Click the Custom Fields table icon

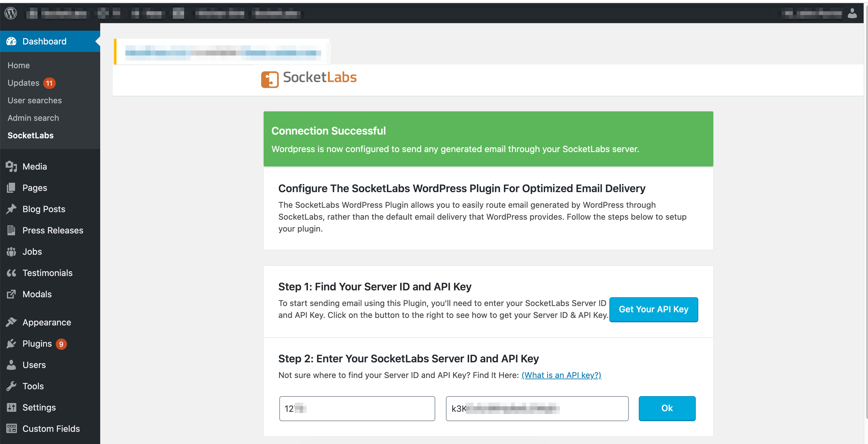coord(11,429)
